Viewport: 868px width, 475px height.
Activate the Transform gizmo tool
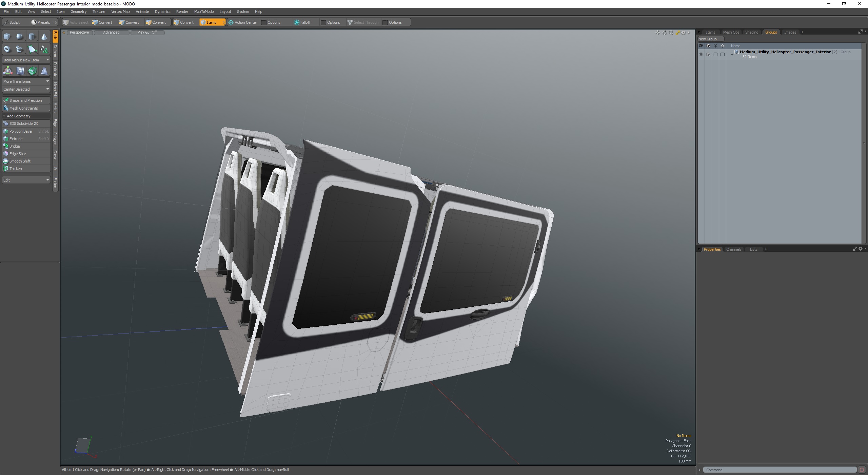click(7, 71)
